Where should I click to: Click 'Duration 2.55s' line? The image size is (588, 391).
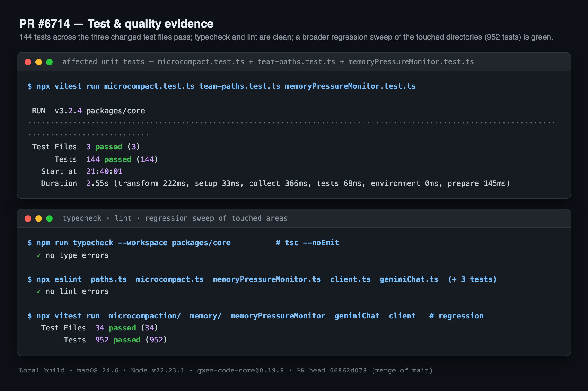tap(276, 184)
